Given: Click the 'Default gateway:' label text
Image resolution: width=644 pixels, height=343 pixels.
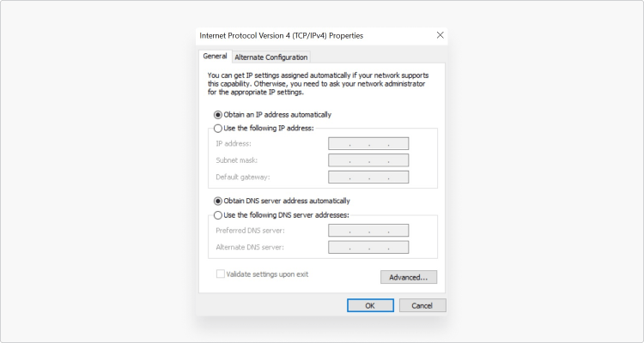Looking at the screenshot, I should click(x=243, y=178).
